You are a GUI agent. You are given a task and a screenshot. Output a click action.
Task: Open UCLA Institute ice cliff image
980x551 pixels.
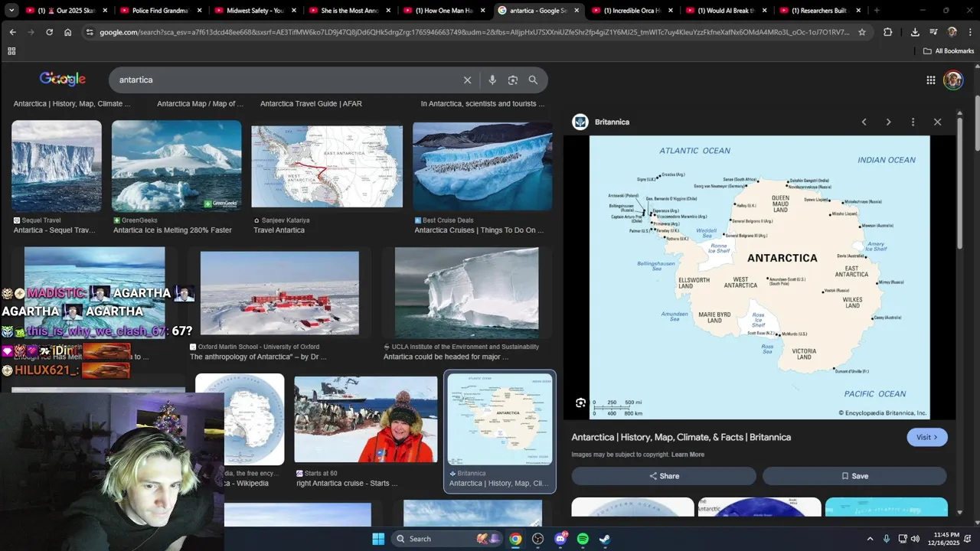[466, 293]
